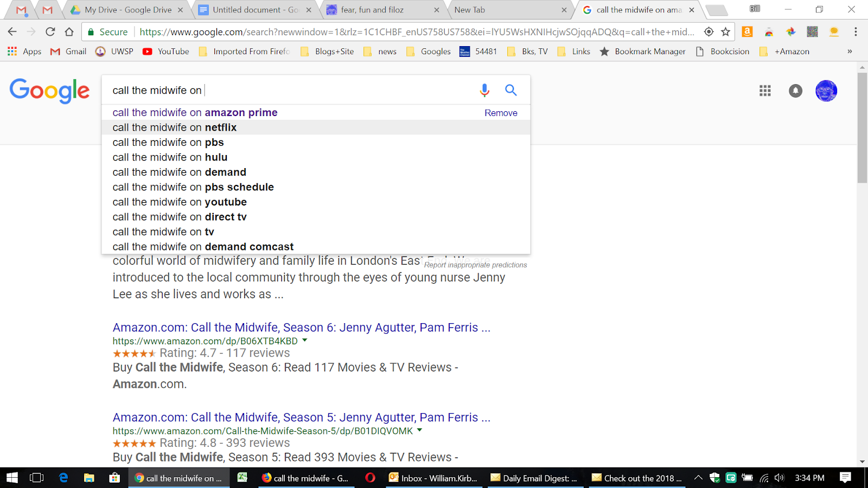Open Opera browser from the taskbar
Screen dimensions: 868x488
[370, 478]
